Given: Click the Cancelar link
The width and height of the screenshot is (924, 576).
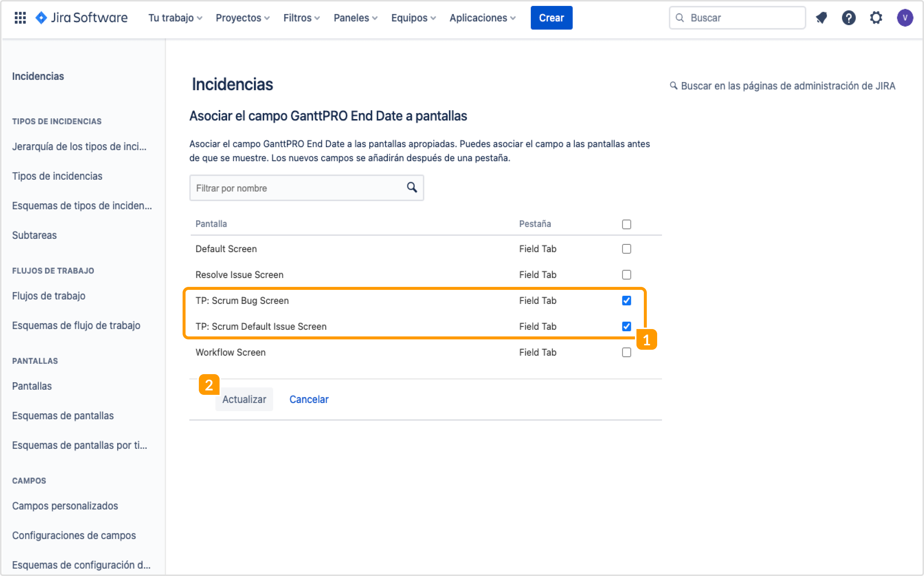Looking at the screenshot, I should click(x=309, y=399).
